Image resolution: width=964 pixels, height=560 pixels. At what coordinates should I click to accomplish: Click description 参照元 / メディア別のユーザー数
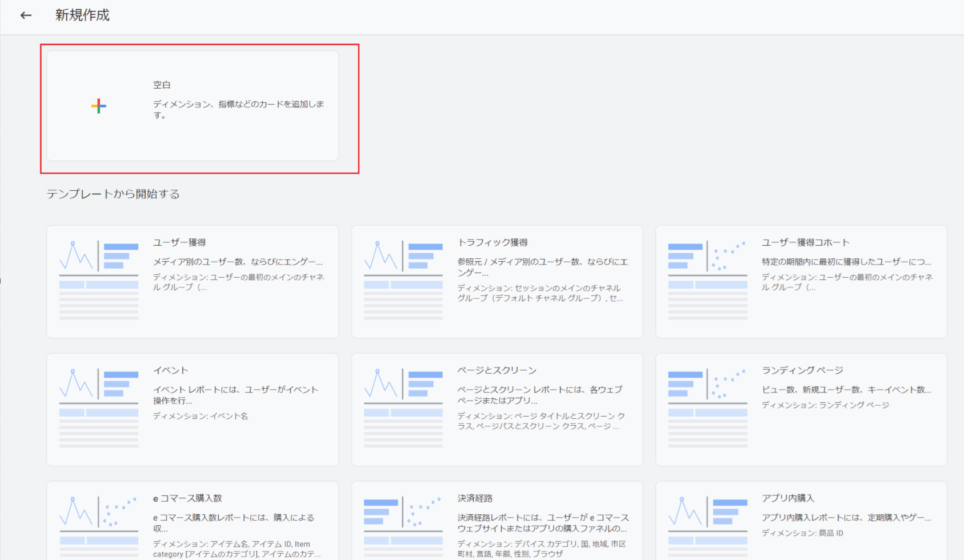[543, 267]
